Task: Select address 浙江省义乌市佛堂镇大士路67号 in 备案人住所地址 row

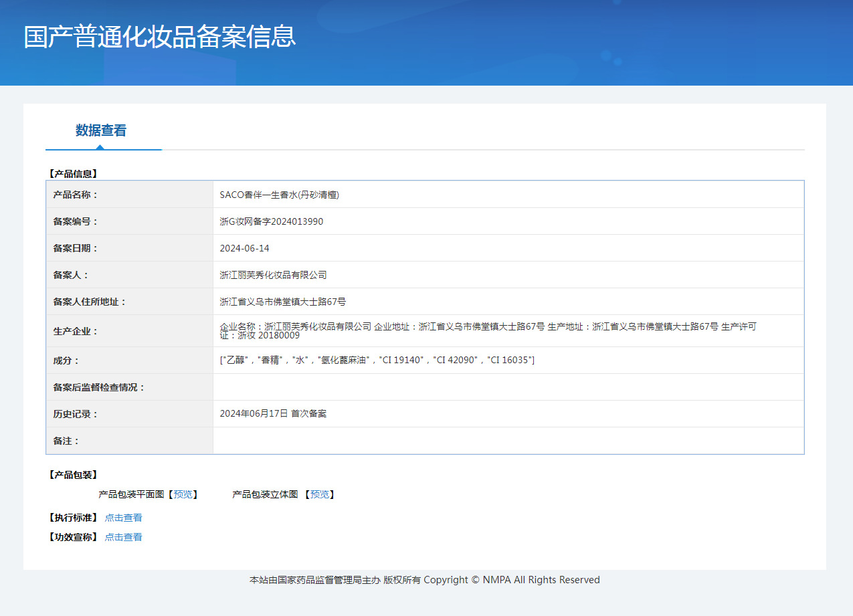Action: tap(283, 302)
